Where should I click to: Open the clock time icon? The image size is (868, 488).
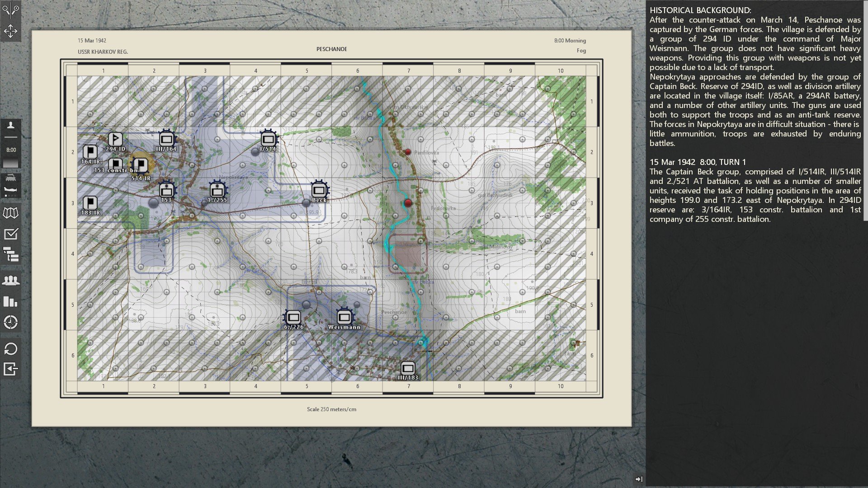tap(10, 322)
